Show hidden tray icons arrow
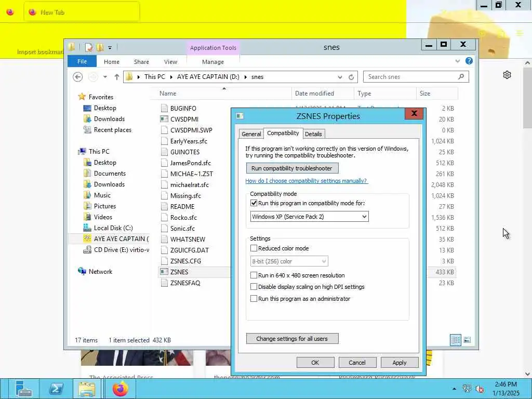The width and height of the screenshot is (532, 399). [x=454, y=389]
